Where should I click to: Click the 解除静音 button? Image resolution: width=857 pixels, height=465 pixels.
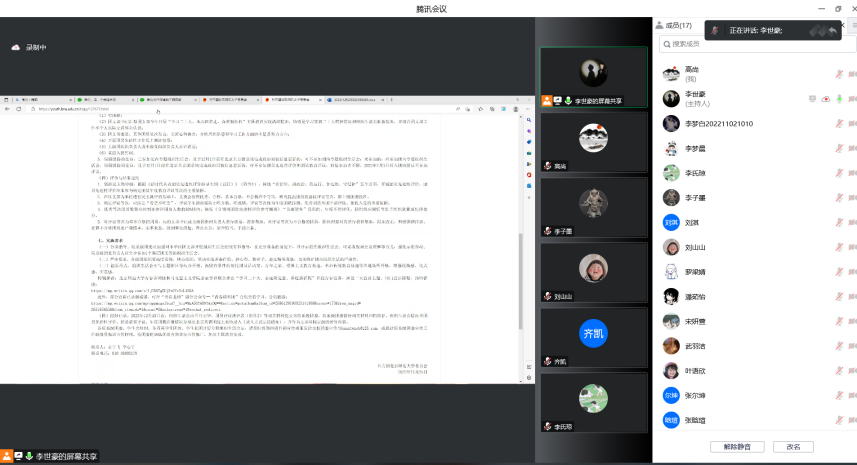(737, 447)
